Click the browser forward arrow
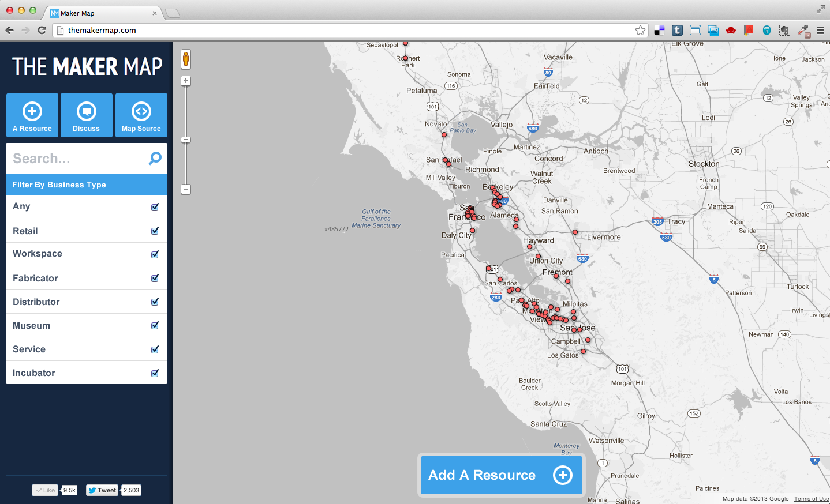This screenshot has width=830, height=504. 25,30
